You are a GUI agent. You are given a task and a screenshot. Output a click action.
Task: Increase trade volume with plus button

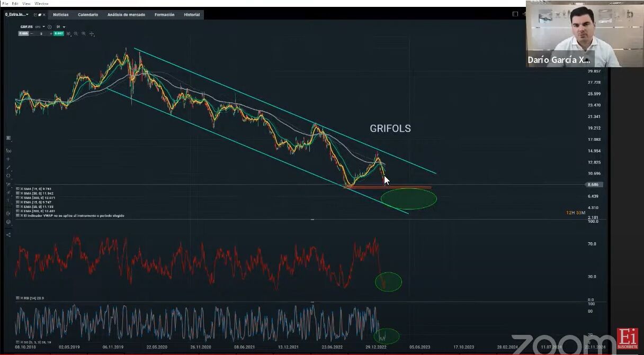tap(51, 33)
